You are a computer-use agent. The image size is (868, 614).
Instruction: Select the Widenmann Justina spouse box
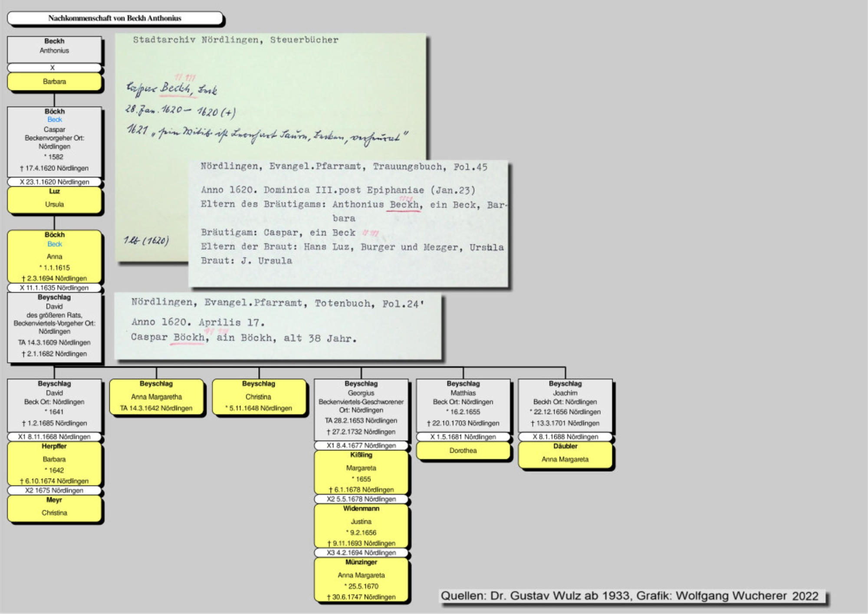[x=361, y=525]
